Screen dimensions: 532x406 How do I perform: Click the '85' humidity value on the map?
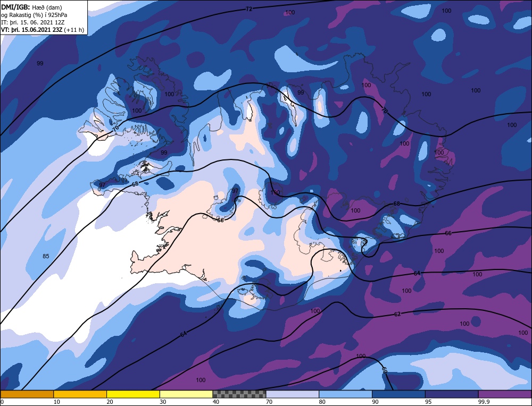pyautogui.click(x=46, y=256)
